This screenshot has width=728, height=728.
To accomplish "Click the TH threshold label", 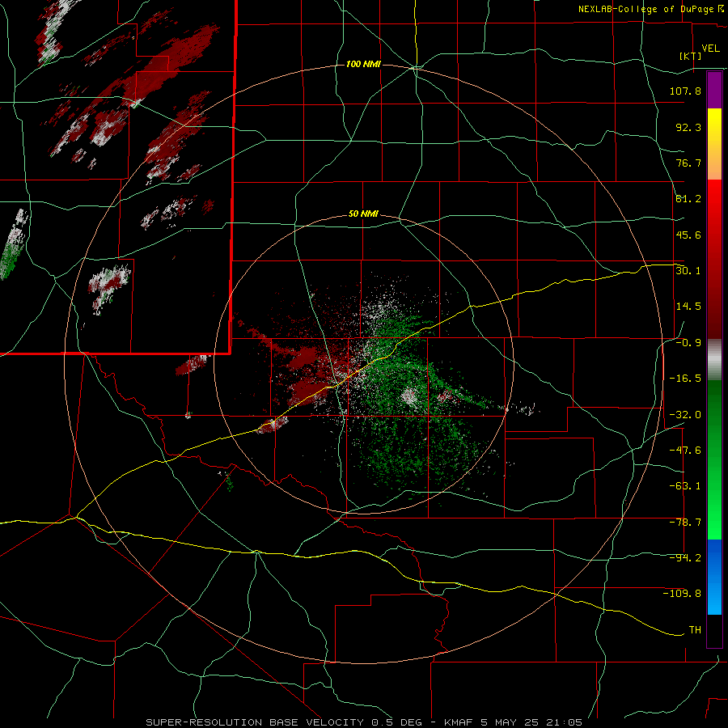I will tap(695, 630).
